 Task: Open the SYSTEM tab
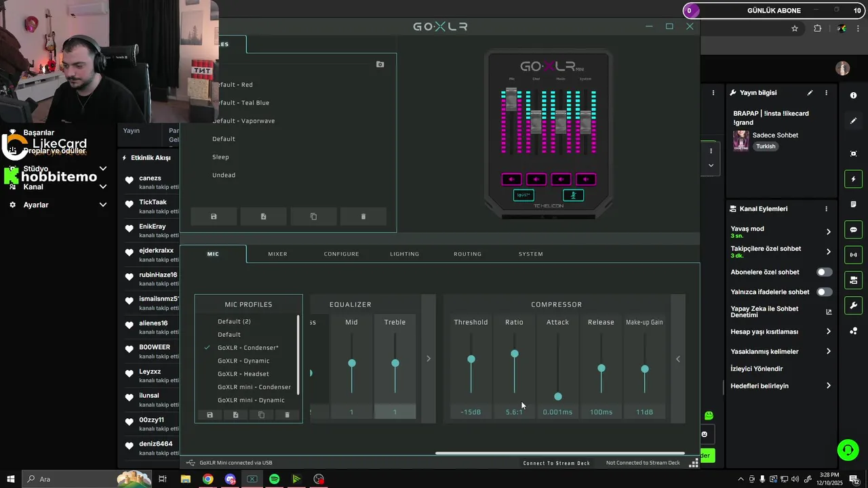click(530, 254)
